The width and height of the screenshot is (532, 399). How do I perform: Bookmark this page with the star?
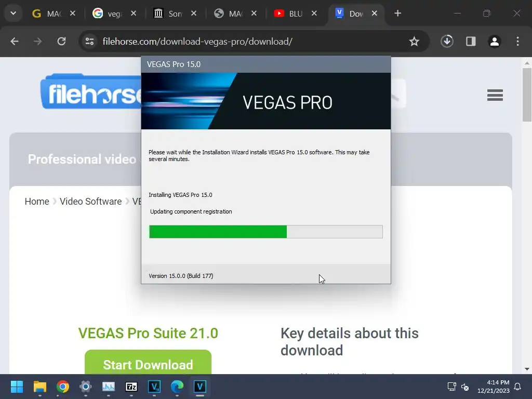click(x=414, y=42)
